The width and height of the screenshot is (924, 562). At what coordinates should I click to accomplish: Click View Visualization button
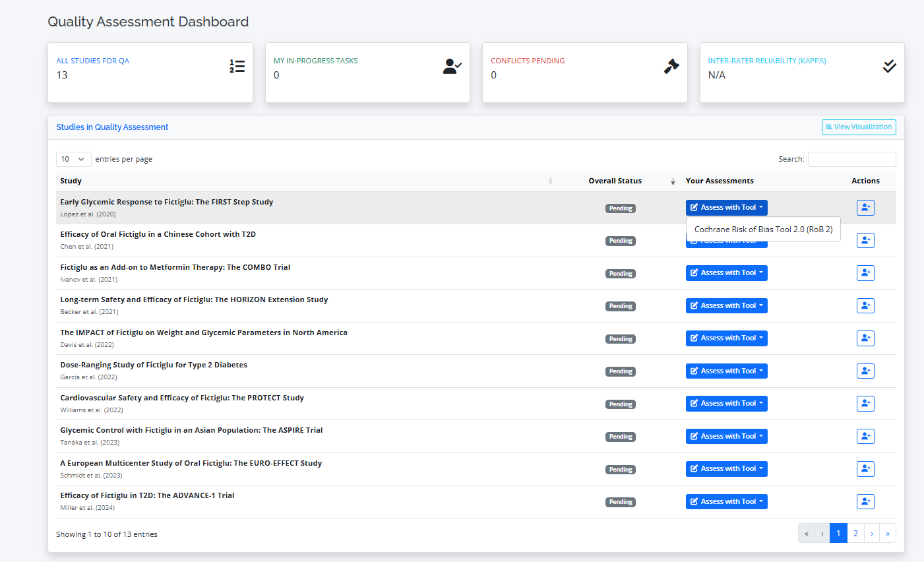coord(858,127)
